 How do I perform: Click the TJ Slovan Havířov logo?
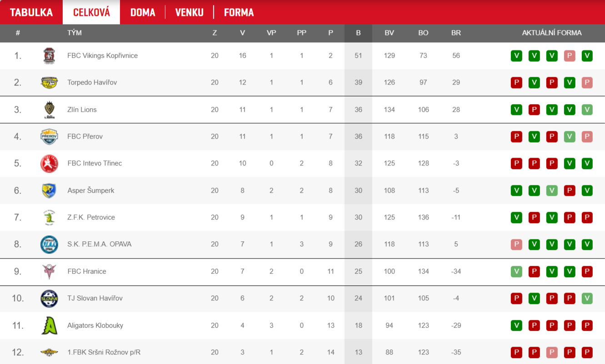coord(49,299)
